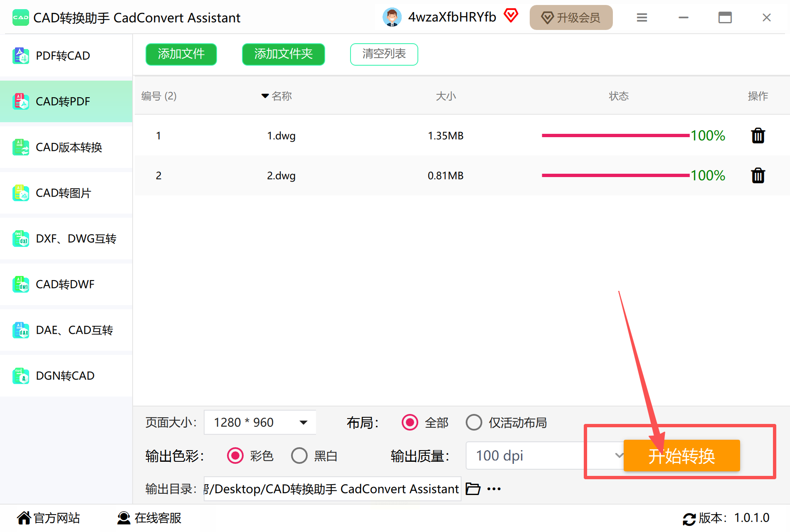
Task: Browse output folder with folder icon
Action: (473, 489)
